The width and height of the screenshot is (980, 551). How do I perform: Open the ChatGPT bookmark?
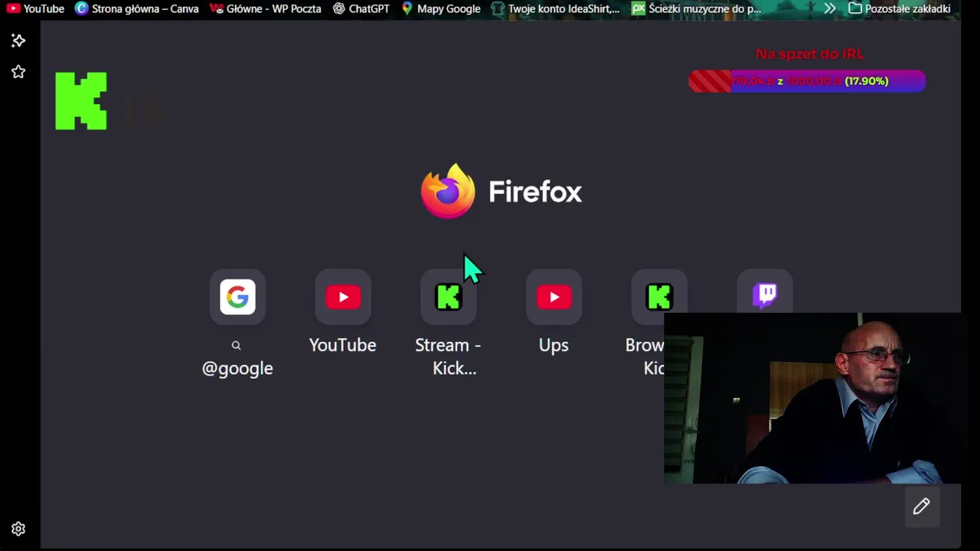click(x=361, y=8)
